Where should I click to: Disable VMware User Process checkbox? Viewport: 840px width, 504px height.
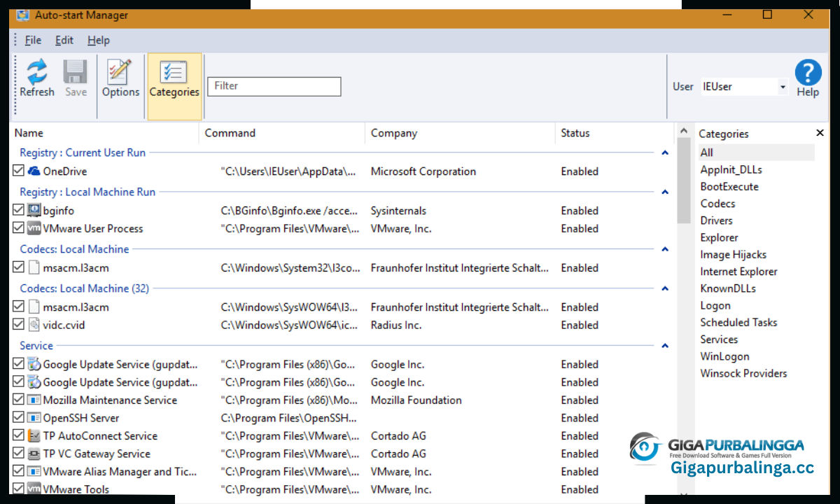[19, 228]
